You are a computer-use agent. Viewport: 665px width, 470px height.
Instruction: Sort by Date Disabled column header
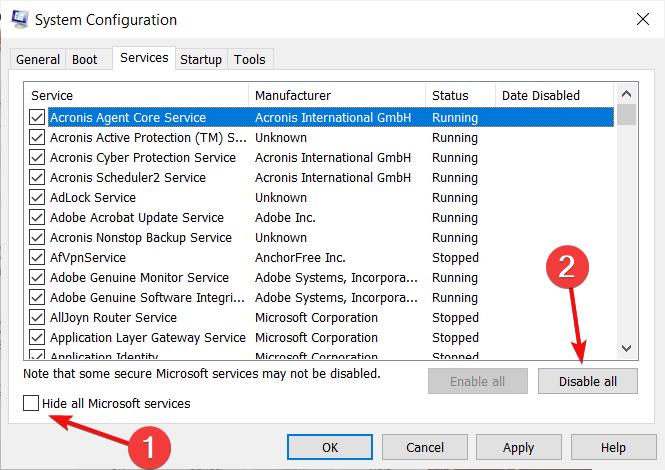tap(554, 95)
